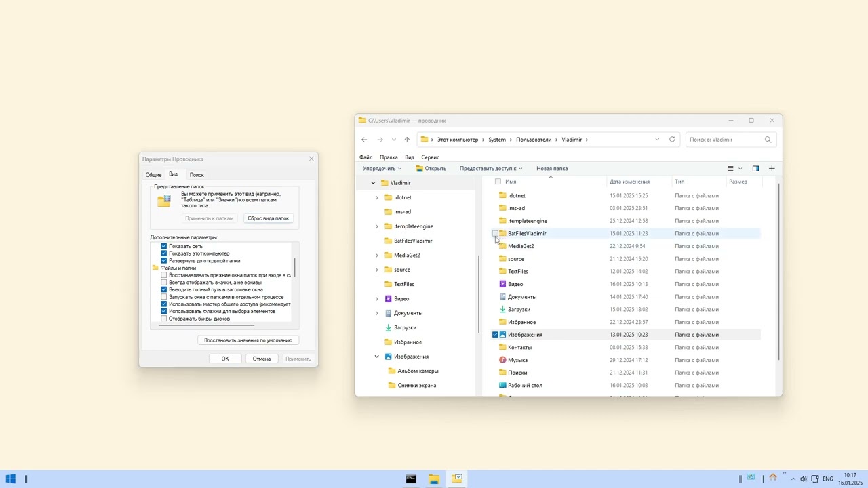This screenshot has width=868, height=488.
Task: Switch to the Общие tab in folder options
Action: tap(153, 175)
